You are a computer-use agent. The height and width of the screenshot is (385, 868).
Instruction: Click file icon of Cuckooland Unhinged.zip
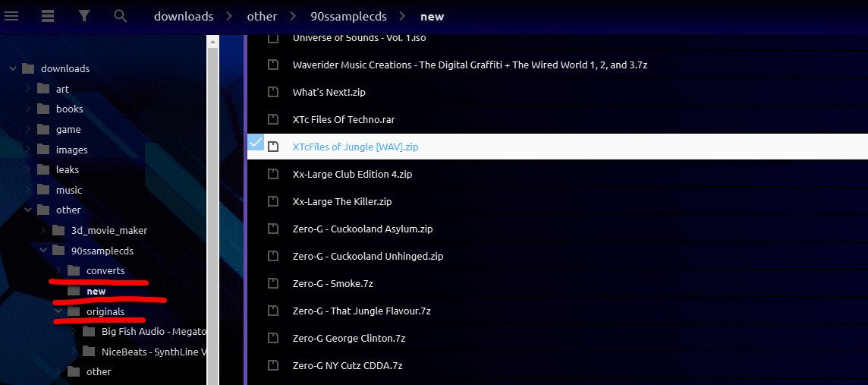(x=273, y=256)
